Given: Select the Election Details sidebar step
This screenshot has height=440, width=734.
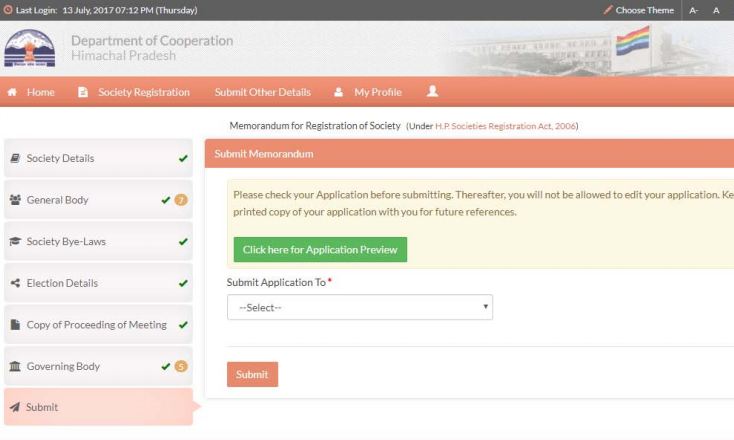Looking at the screenshot, I should pos(98,283).
